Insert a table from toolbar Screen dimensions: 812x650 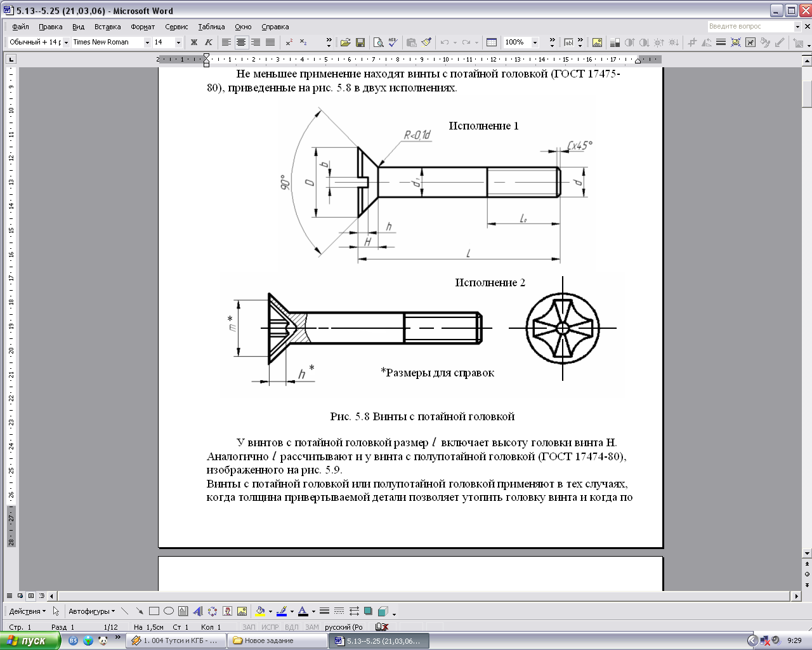click(492, 43)
